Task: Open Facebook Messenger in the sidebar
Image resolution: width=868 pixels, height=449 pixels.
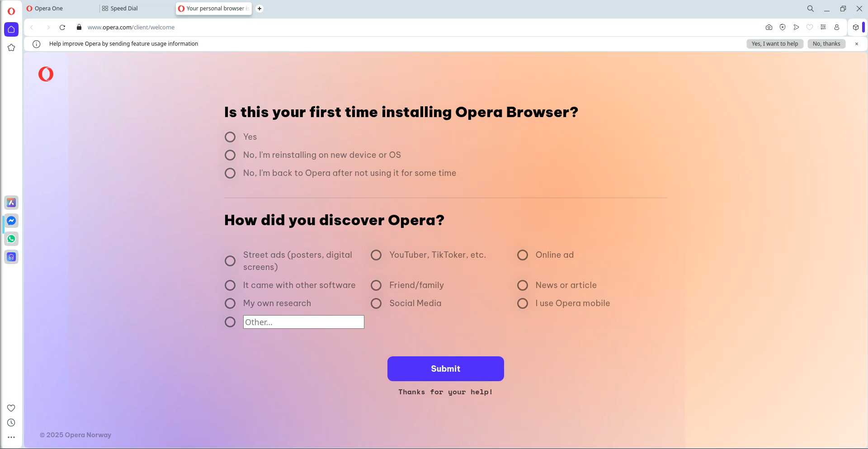Action: coord(11,221)
